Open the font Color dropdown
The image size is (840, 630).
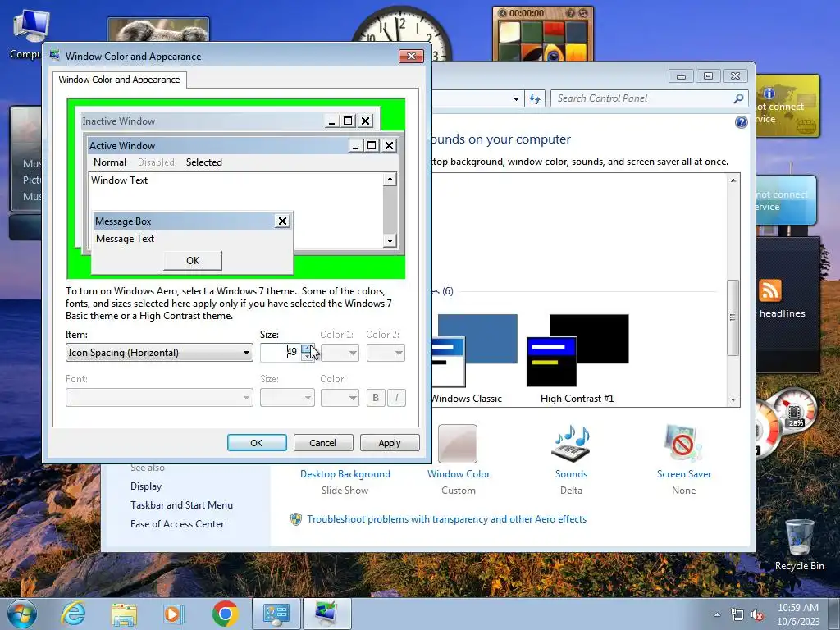(340, 398)
